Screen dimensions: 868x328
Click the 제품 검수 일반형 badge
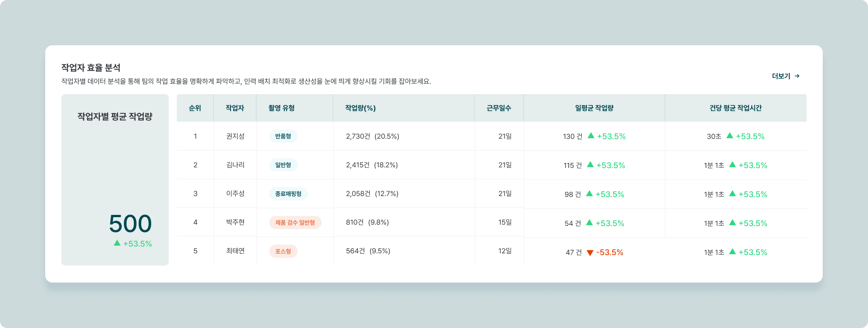coord(295,223)
